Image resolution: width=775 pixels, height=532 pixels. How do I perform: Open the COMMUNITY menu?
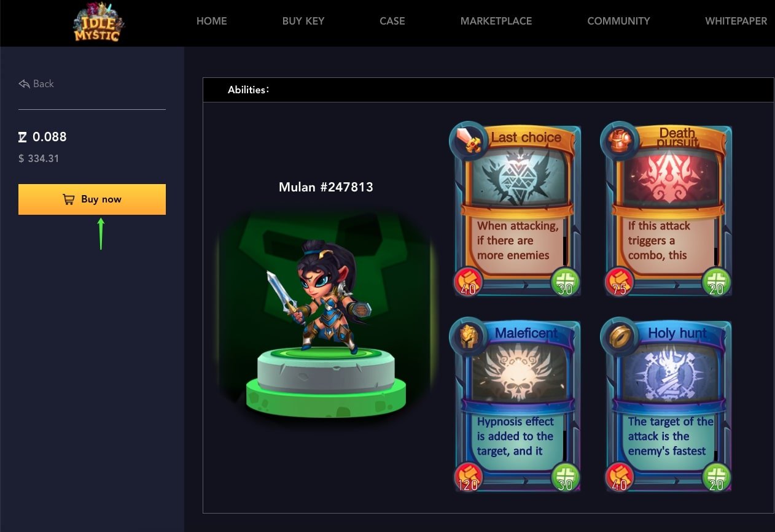(x=618, y=21)
